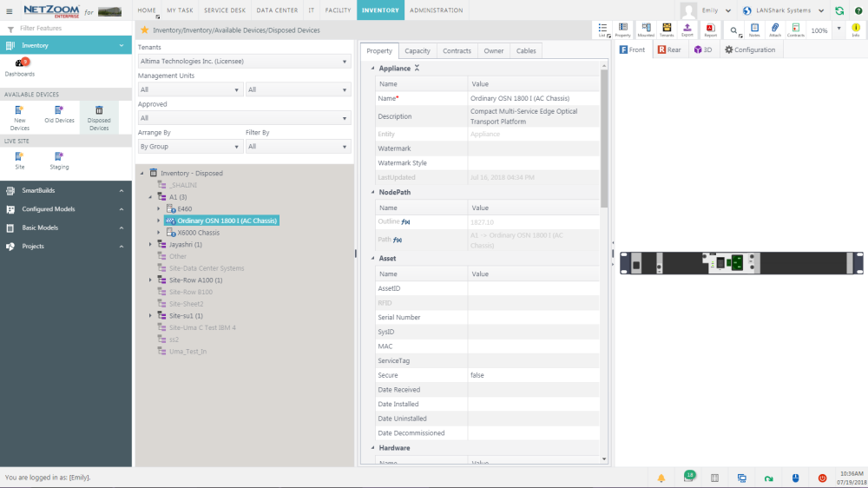Viewport: 868px width, 488px height.
Task: Collapse the NodePath property section
Action: 372,192
